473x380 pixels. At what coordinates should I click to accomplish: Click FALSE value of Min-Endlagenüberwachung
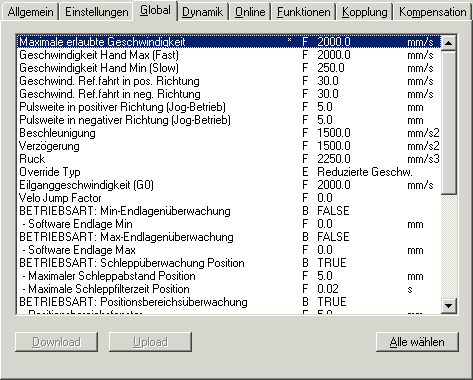point(333,211)
